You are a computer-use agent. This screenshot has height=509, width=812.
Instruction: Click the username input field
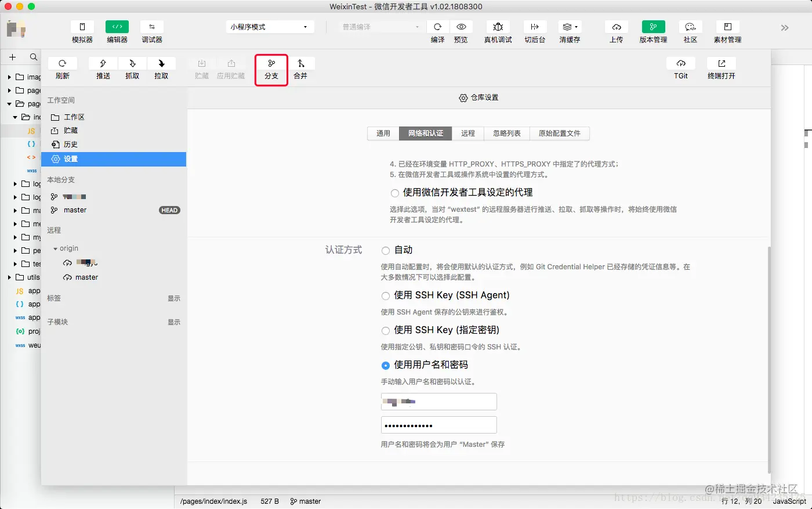click(439, 402)
